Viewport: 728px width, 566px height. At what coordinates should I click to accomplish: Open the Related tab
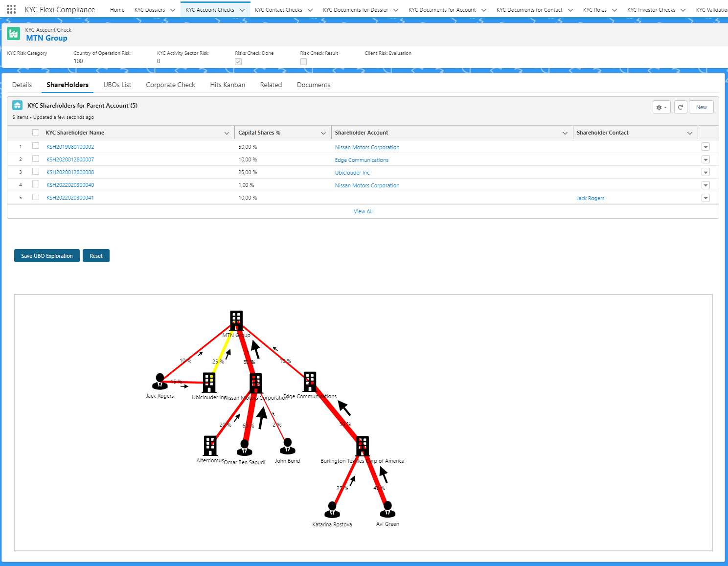pos(271,85)
